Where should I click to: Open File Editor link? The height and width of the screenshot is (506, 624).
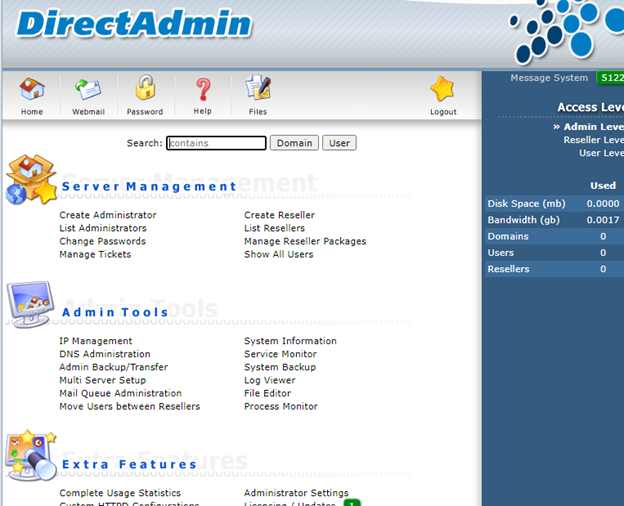tap(267, 393)
